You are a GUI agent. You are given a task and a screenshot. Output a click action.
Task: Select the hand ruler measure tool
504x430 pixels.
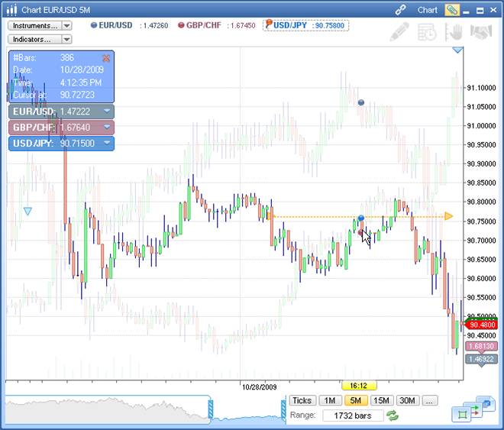(x=454, y=32)
